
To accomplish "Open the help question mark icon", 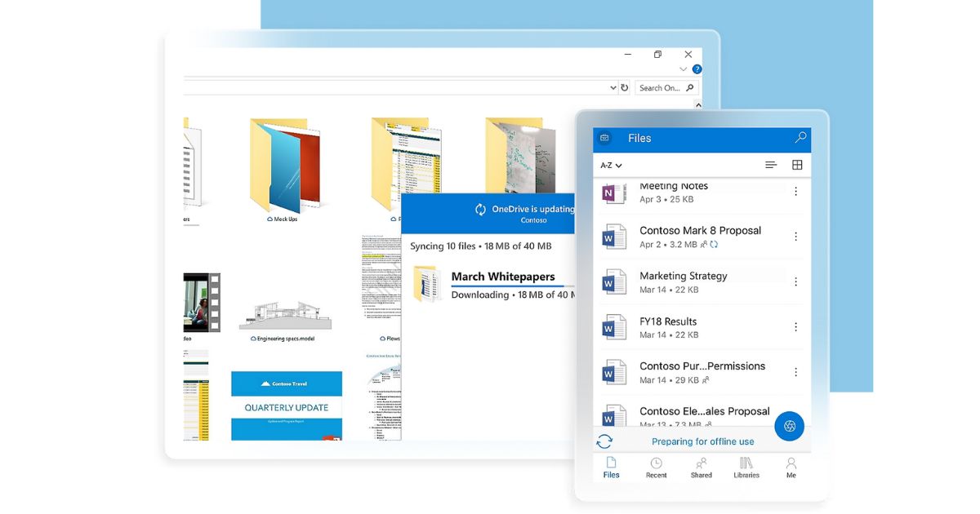I will click(697, 69).
